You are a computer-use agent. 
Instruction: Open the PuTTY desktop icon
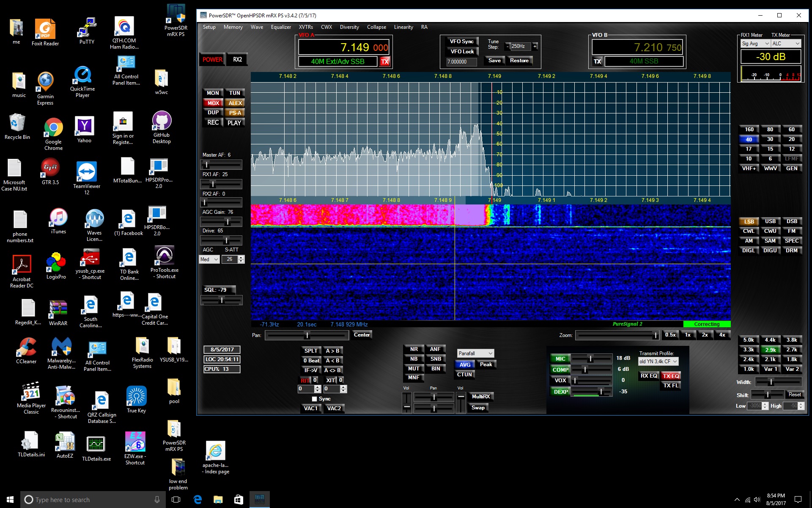click(x=87, y=31)
